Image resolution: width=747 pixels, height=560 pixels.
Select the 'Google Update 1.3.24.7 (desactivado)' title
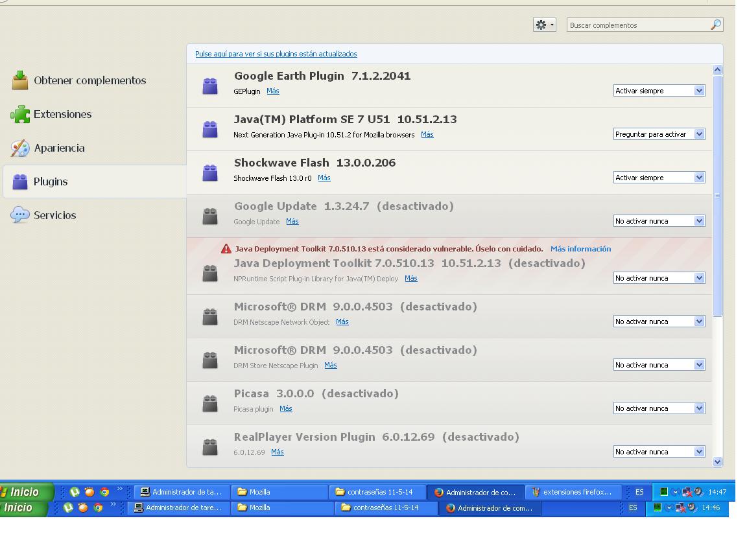click(x=344, y=205)
